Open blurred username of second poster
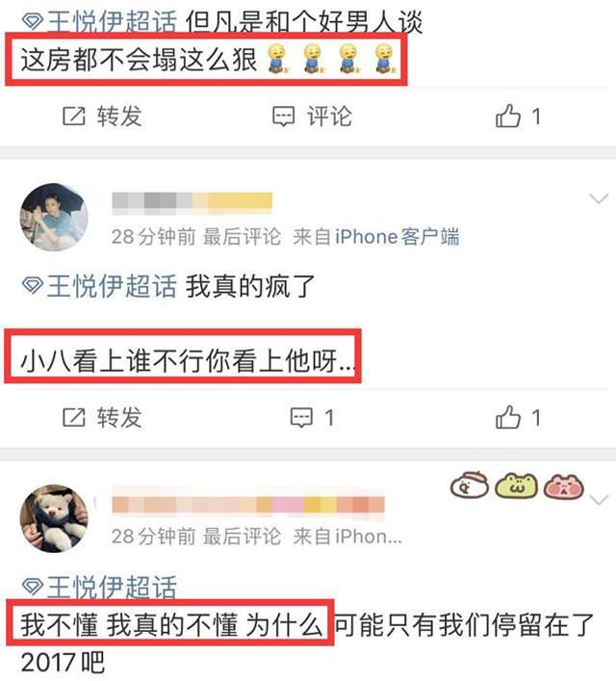The height and width of the screenshot is (681, 616). [192, 203]
